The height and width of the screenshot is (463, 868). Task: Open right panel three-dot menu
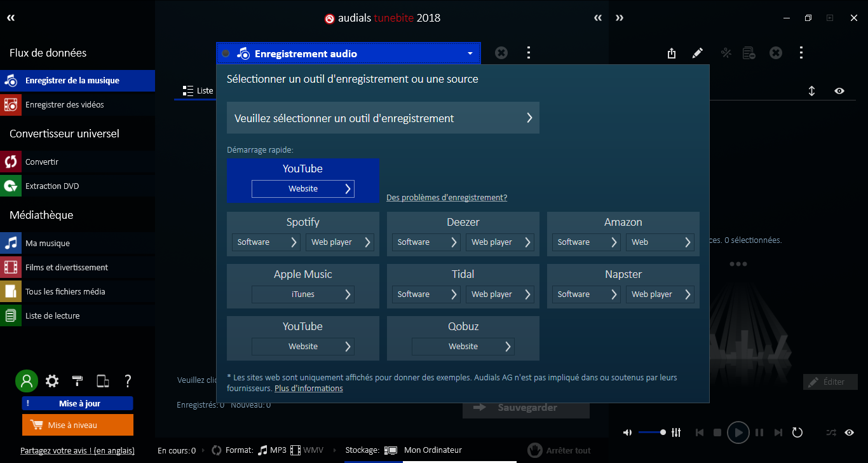[x=801, y=53]
